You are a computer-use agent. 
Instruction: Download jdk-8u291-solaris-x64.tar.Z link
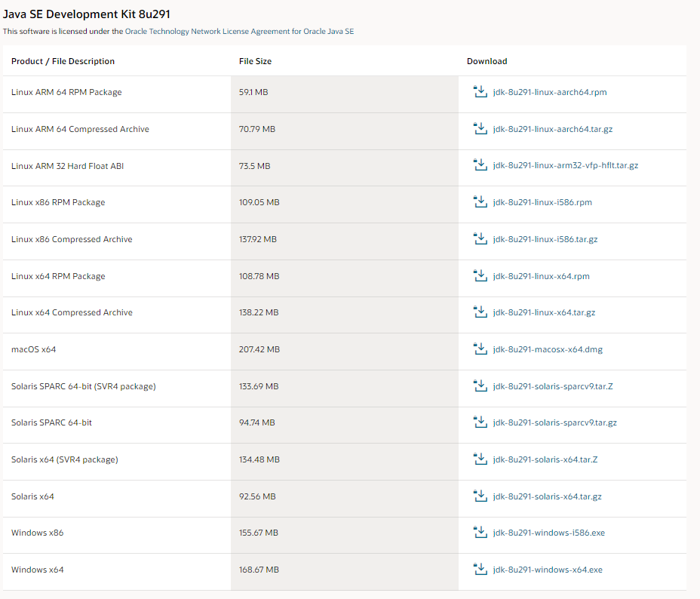(545, 459)
